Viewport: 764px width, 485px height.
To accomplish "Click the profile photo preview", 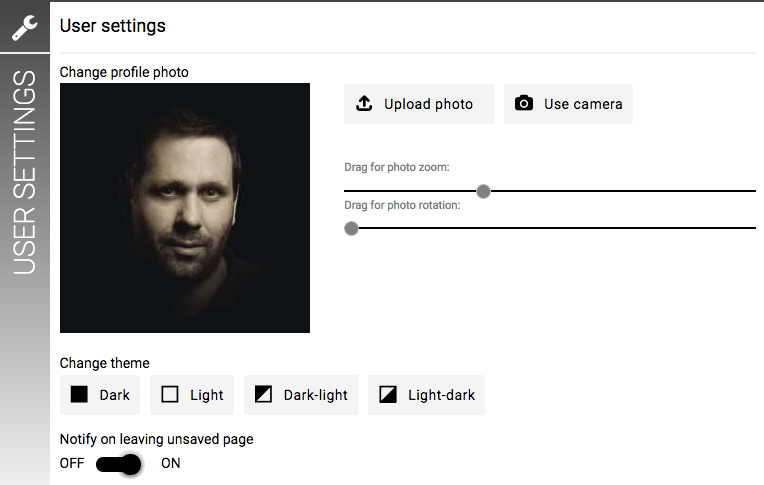I will point(185,208).
